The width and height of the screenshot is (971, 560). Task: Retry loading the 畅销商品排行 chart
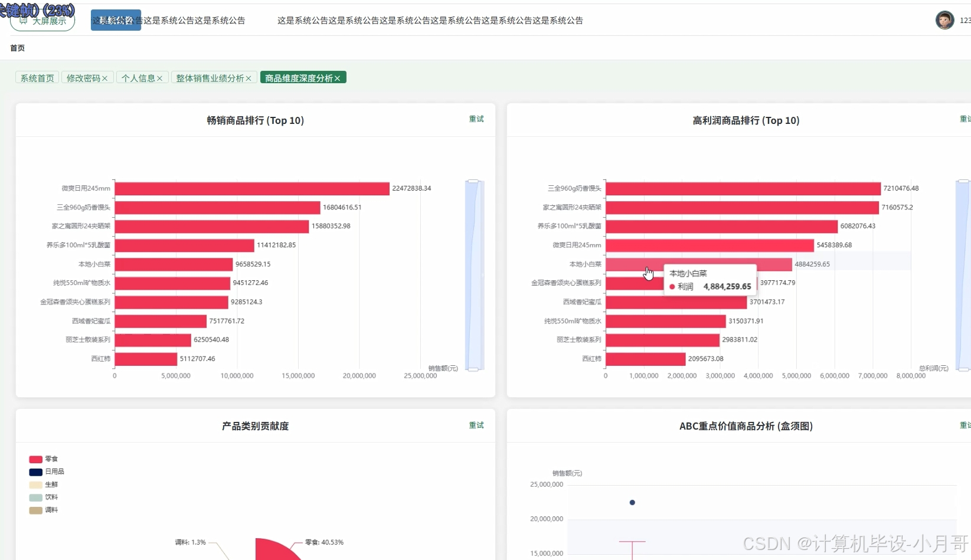tap(476, 119)
